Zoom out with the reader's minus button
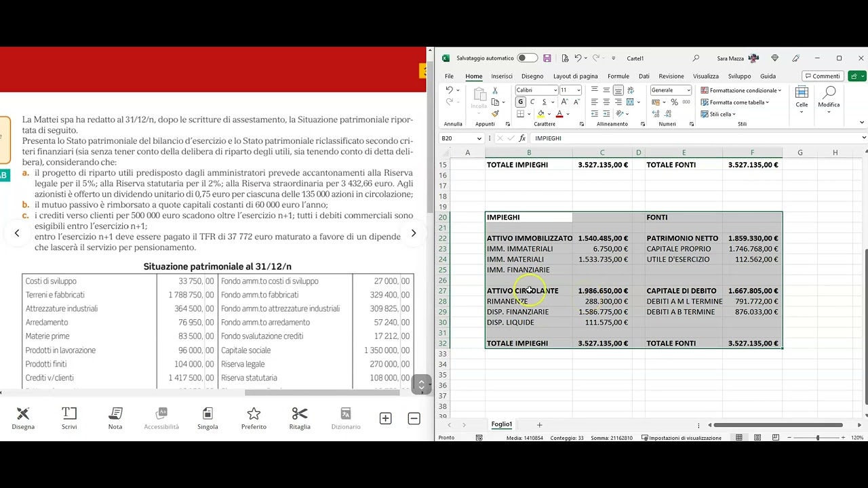Screen dimensions: 868x488 [x=414, y=419]
